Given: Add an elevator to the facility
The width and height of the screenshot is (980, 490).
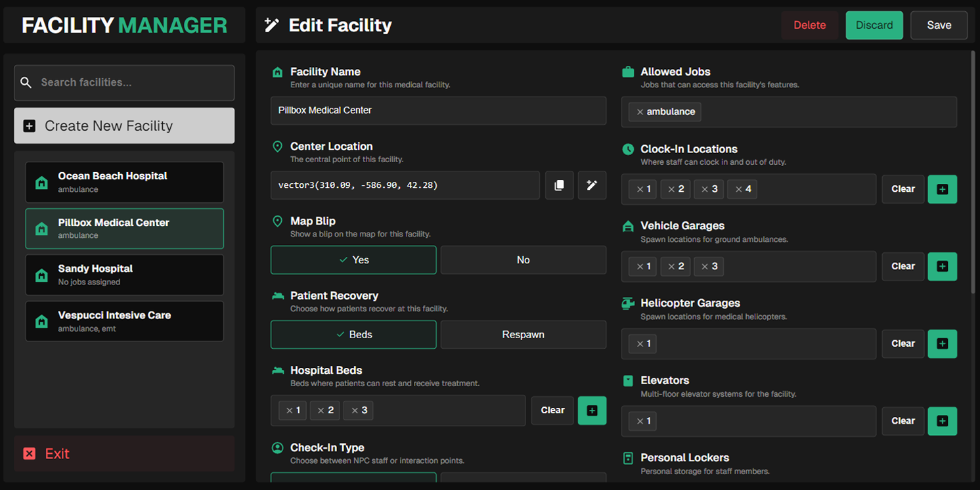Looking at the screenshot, I should pos(943,421).
